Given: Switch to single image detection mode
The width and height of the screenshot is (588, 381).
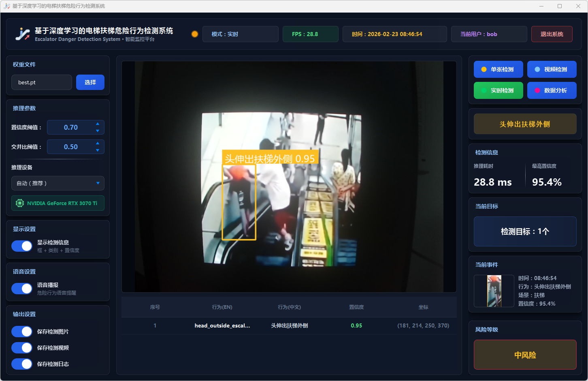Looking at the screenshot, I should click(x=498, y=69).
